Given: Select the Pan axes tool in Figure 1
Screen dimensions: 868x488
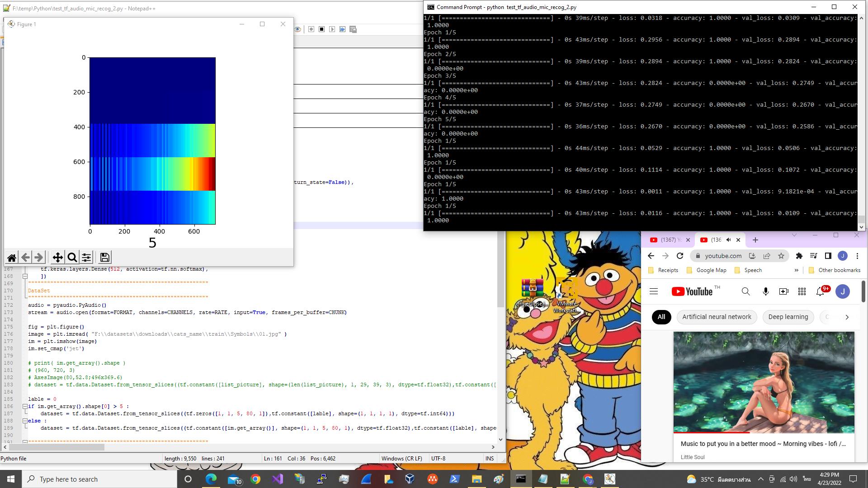Looking at the screenshot, I should [58, 258].
